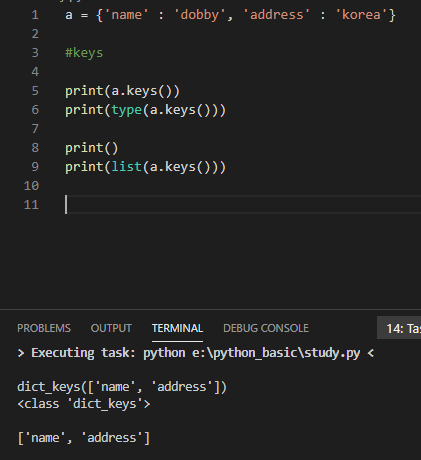The height and width of the screenshot is (460, 421).
Task: Click print(a.keys()) code on line 5
Action: [122, 91]
